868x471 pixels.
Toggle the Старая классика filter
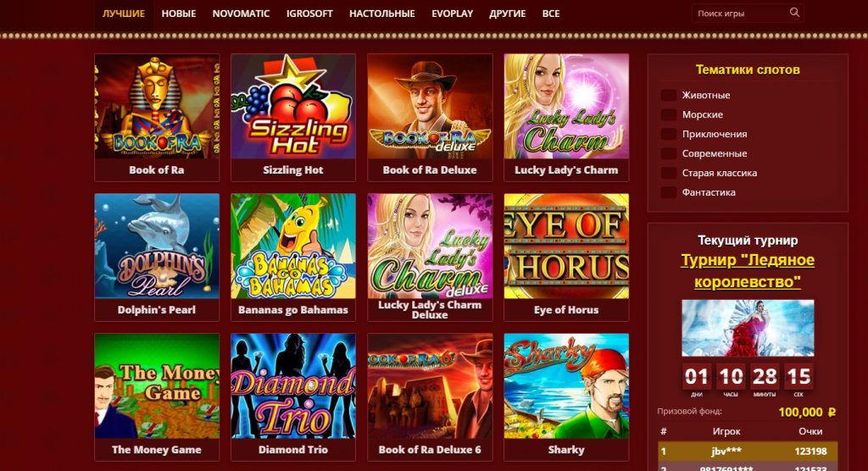tap(668, 173)
